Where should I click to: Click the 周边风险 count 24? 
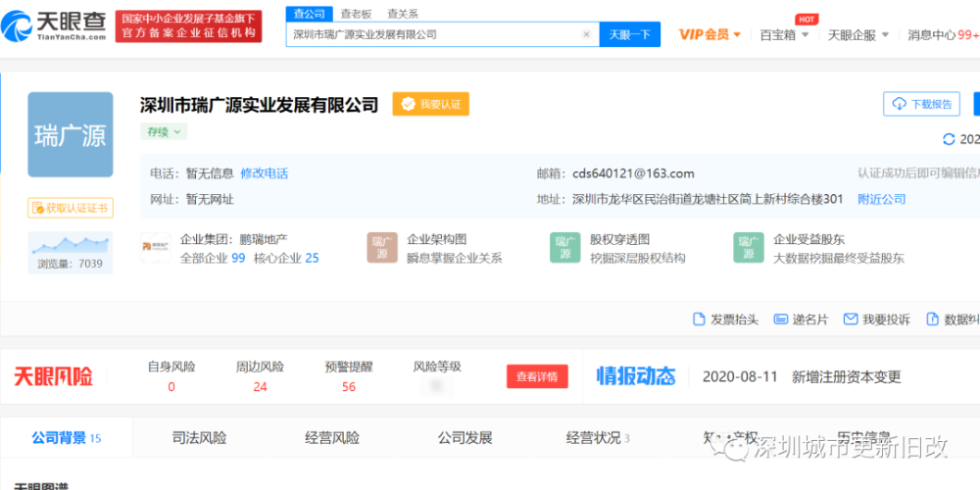(x=260, y=387)
